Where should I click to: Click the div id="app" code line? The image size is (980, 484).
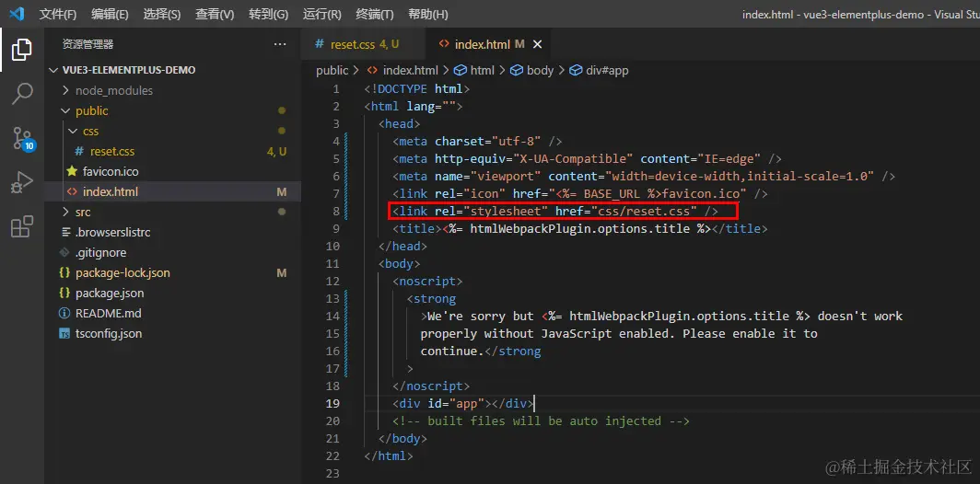(x=461, y=403)
